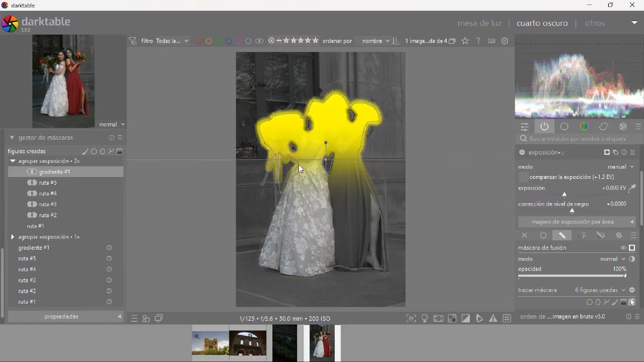This screenshot has width=644, height=362.
Task: Open the otros views menu
Action: pos(595,23)
